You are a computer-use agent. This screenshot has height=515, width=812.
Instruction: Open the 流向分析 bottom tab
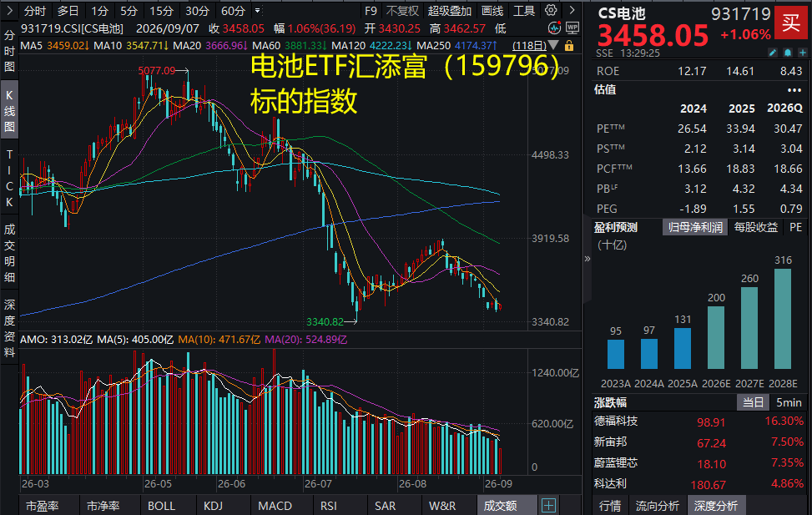point(657,506)
